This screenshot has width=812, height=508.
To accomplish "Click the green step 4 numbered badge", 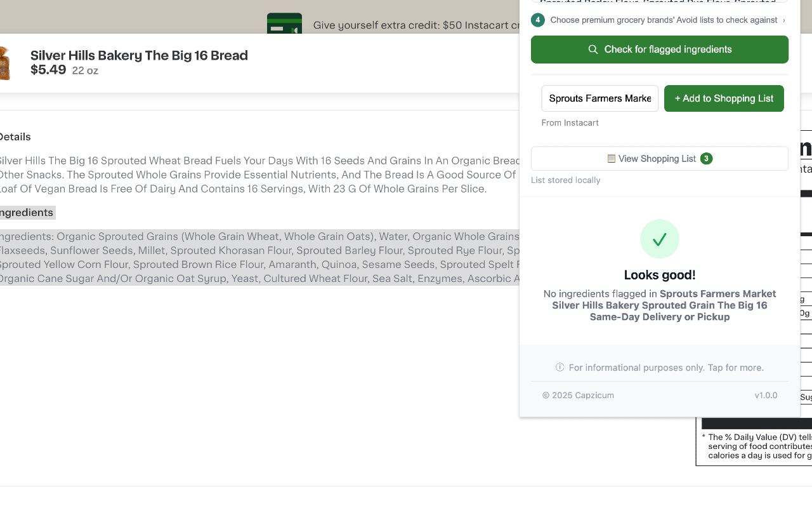I will coord(537,20).
